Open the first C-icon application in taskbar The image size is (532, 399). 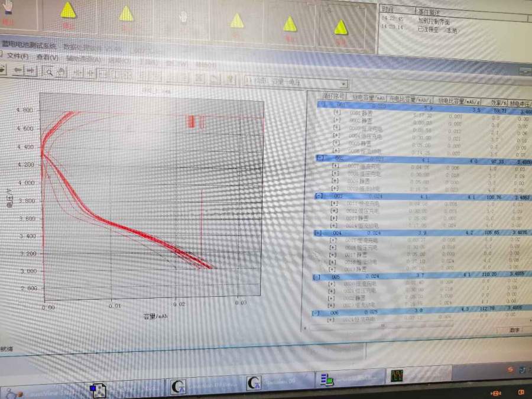tap(178, 387)
